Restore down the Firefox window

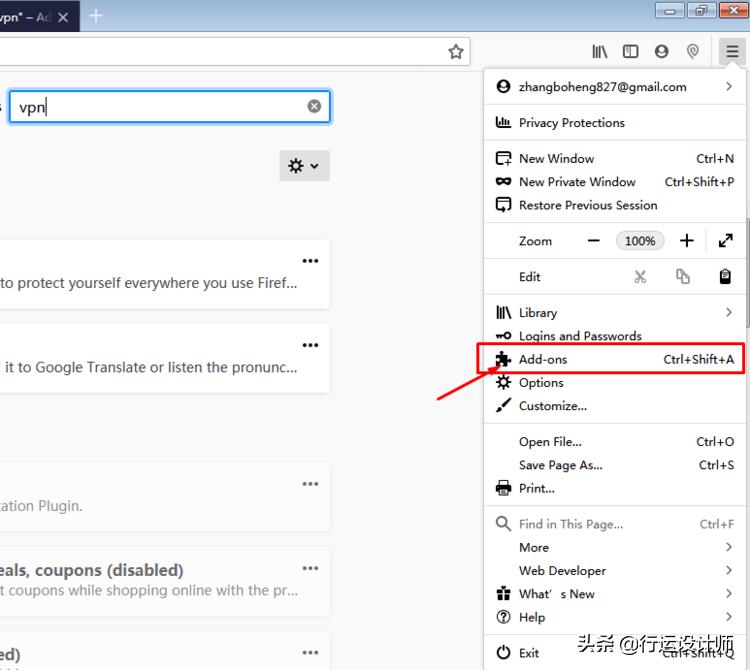701,11
